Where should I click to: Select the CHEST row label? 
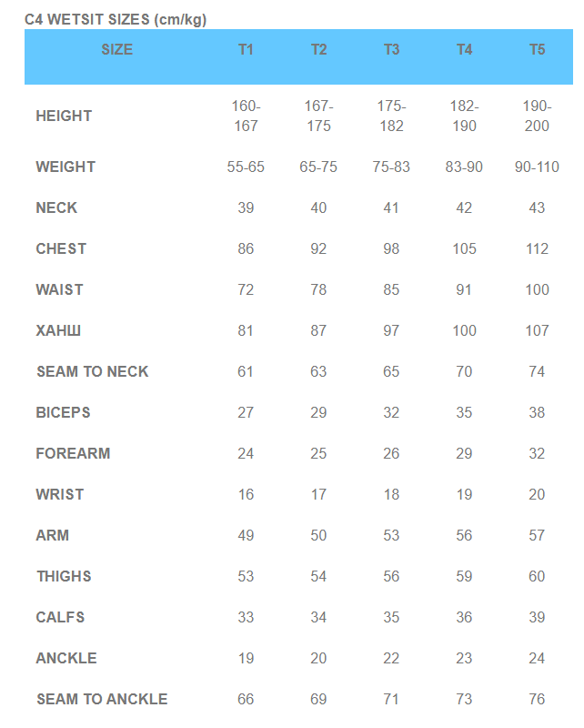point(61,249)
